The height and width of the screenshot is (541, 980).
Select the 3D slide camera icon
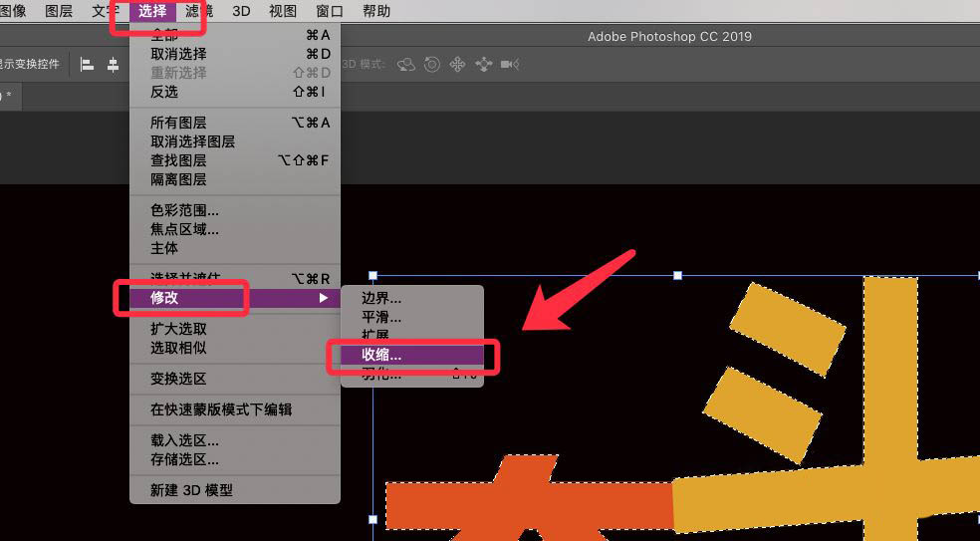484,65
